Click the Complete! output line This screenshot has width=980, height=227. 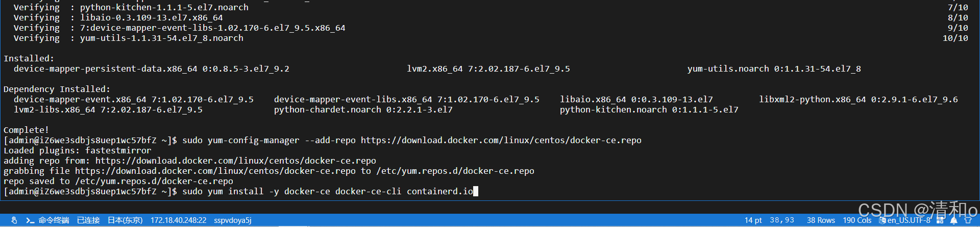27,130
